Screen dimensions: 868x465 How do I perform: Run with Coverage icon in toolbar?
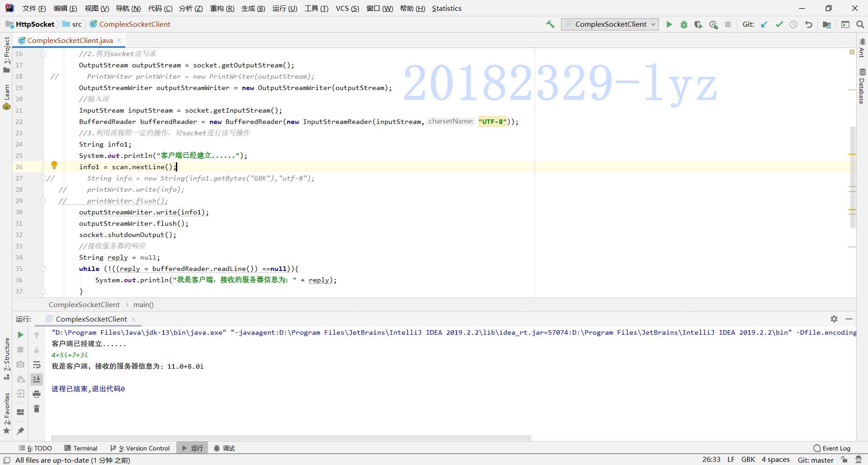(x=698, y=24)
